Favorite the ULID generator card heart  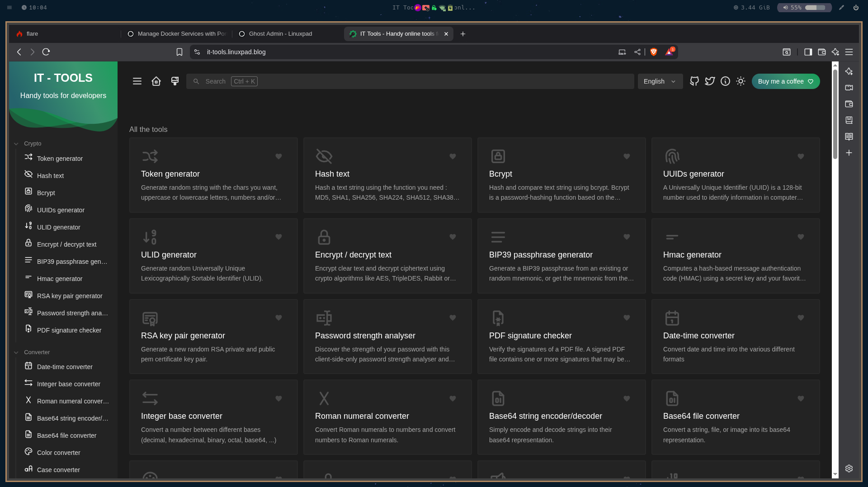pos(278,237)
